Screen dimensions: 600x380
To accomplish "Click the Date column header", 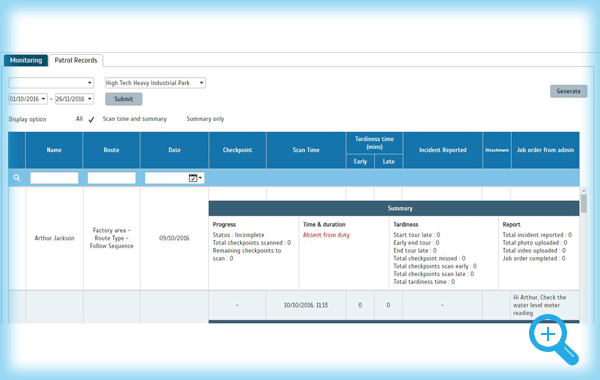I will (174, 150).
